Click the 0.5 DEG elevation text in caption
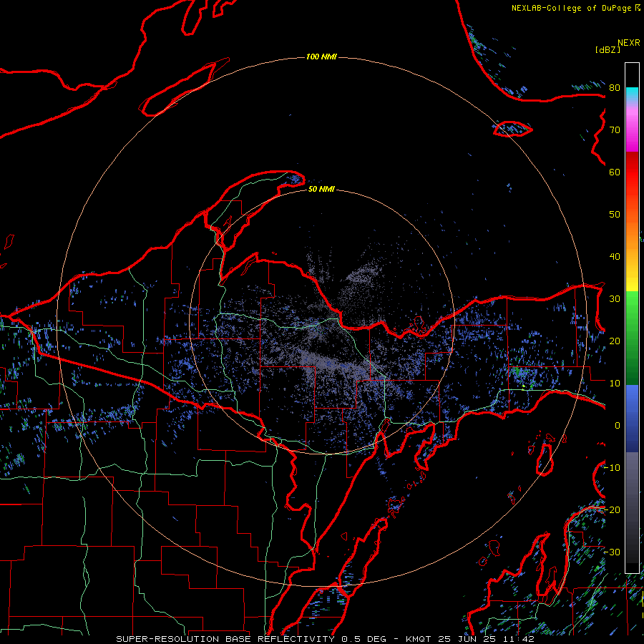The height and width of the screenshot is (644, 644). tap(364, 639)
